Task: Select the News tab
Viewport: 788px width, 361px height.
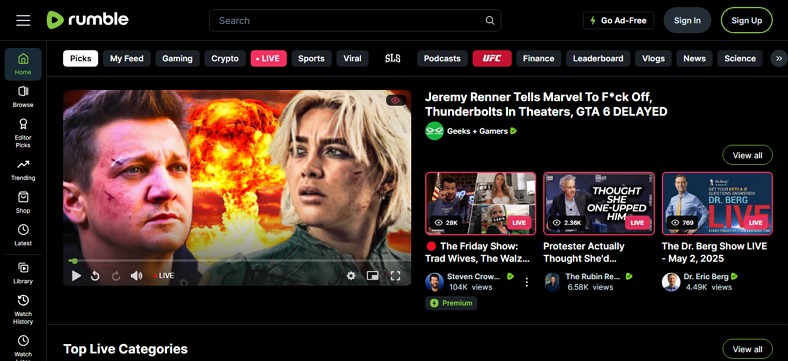Action: [x=694, y=58]
